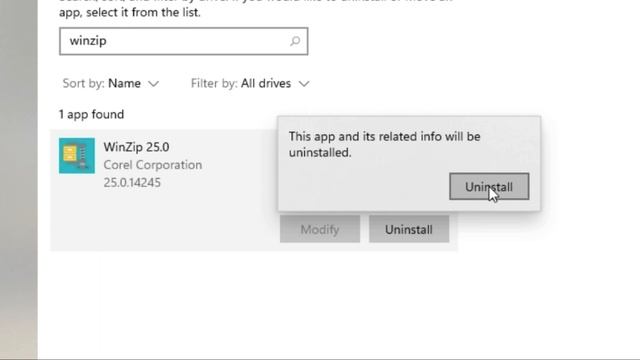Focus the winzip search field
Viewport: 640px width, 360px height.
point(183,41)
